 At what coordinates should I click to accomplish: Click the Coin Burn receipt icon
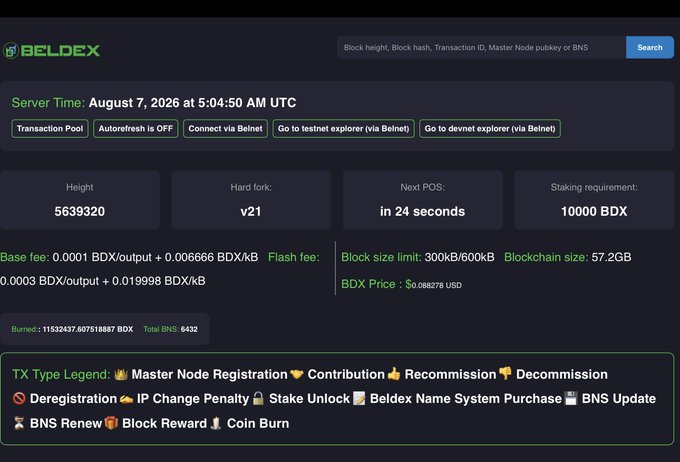click(x=216, y=423)
